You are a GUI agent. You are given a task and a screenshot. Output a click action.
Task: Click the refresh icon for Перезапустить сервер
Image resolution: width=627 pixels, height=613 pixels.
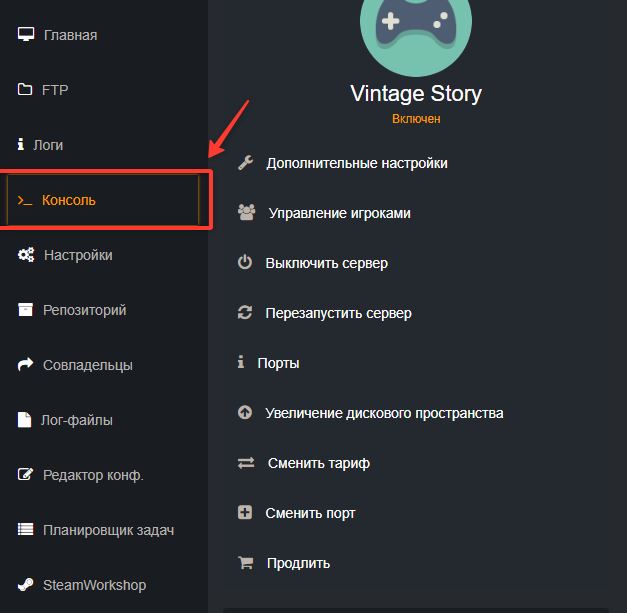[245, 313]
